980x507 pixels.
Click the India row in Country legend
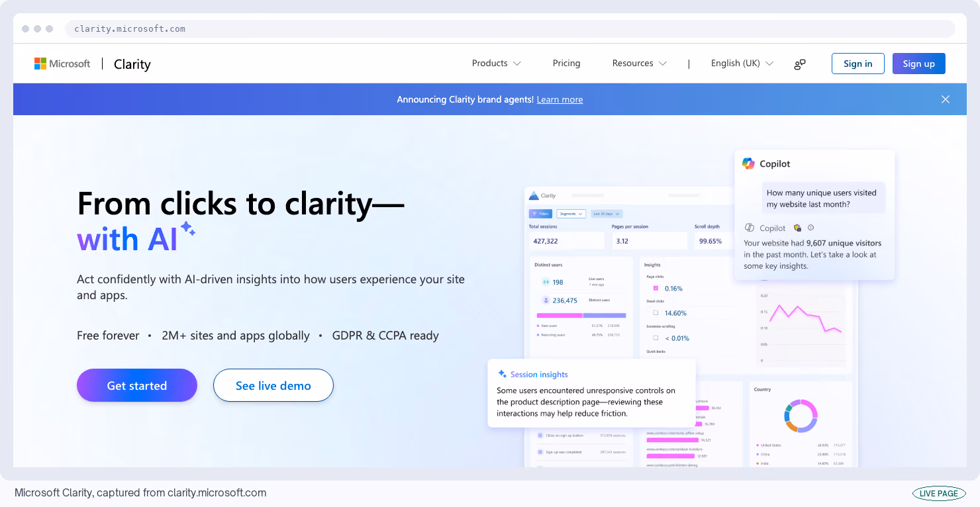[x=801, y=463]
